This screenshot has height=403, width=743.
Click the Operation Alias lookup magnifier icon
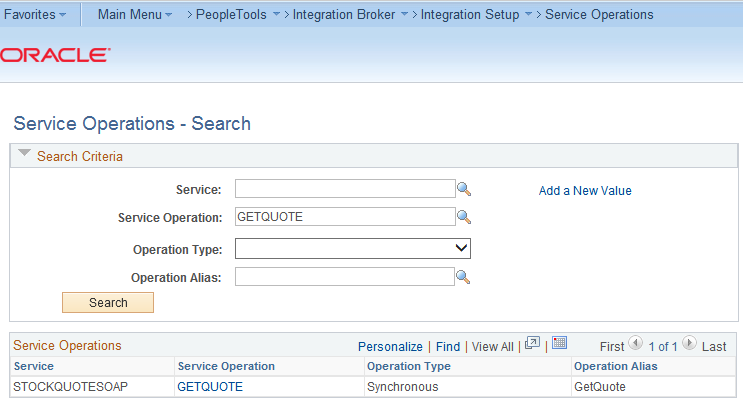[464, 278]
